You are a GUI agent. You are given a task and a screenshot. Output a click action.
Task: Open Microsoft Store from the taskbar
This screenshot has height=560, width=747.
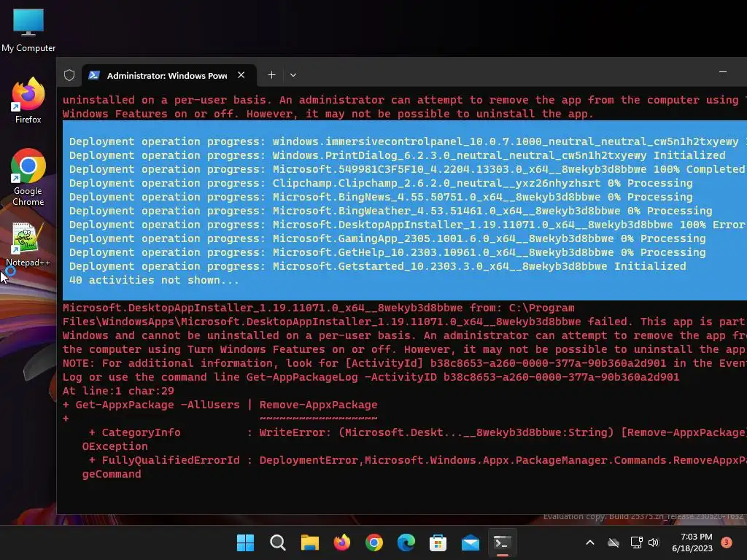[438, 542]
